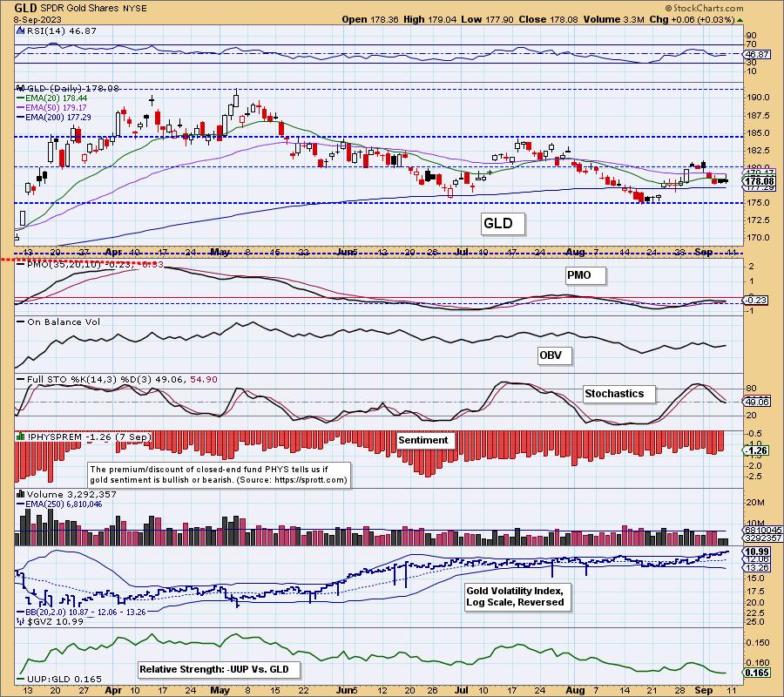Image resolution: width=784 pixels, height=697 pixels.
Task: Click the EMA(250) 6,810,046 volume legend
Action: [59, 504]
